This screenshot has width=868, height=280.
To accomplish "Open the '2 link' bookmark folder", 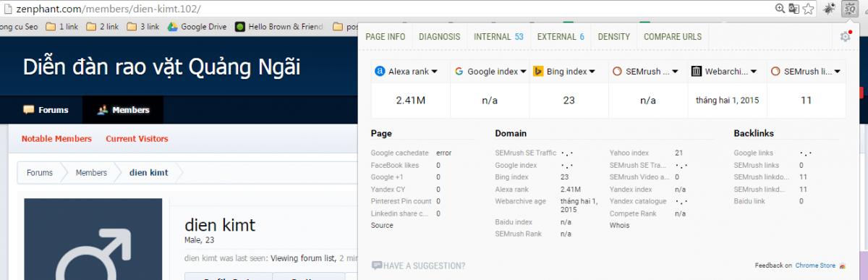I will point(102,27).
